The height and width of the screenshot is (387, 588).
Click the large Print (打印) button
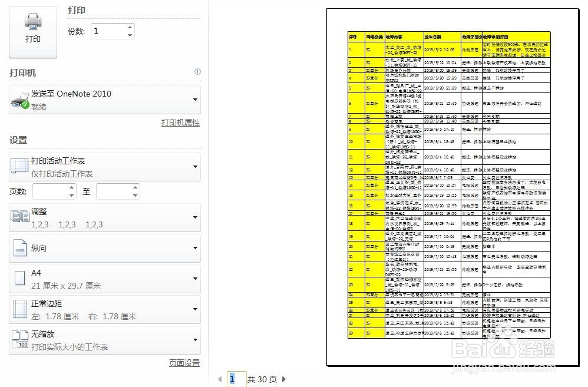[x=33, y=32]
